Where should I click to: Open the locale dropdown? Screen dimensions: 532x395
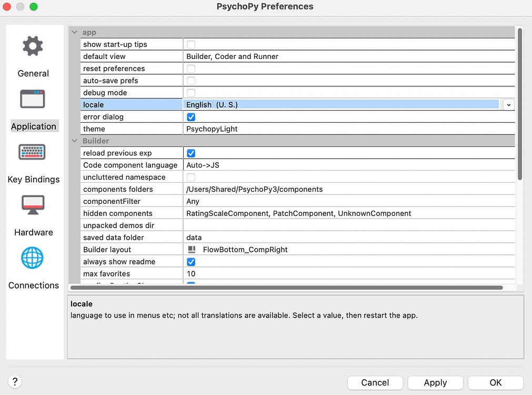[508, 104]
